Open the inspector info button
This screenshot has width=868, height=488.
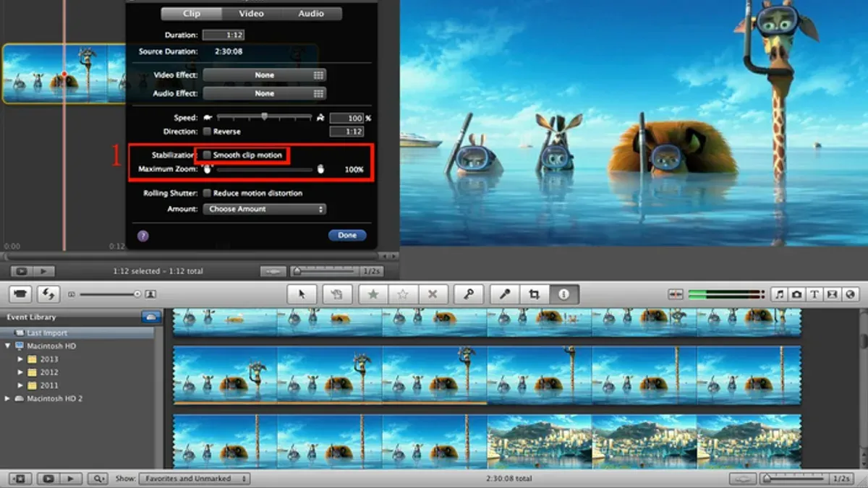564,294
